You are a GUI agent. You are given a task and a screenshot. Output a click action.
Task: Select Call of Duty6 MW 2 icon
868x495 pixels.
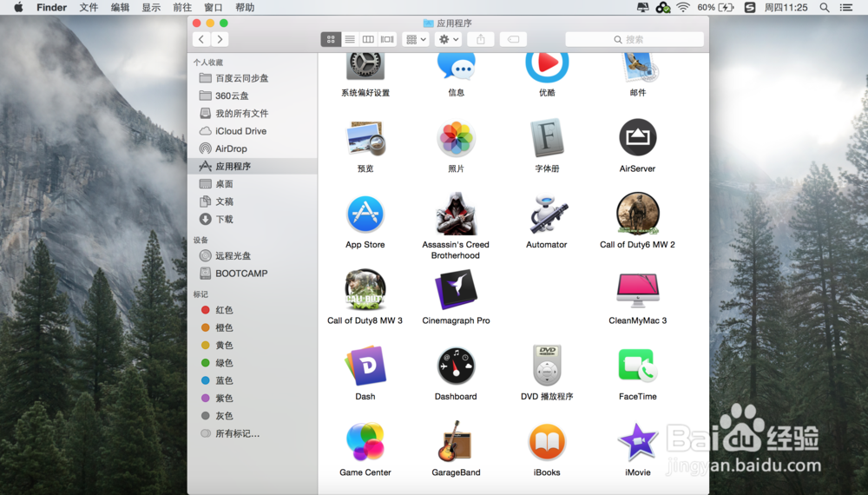pos(638,214)
